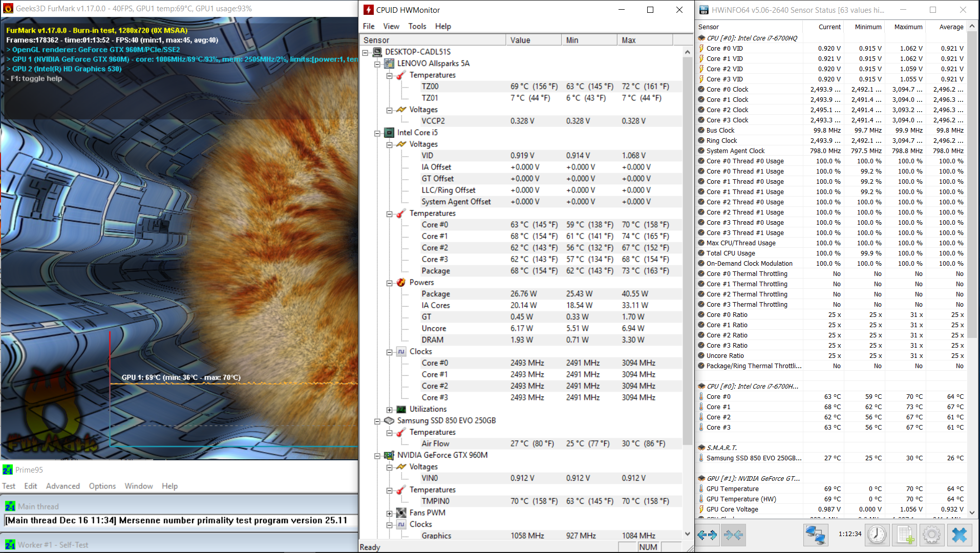The image size is (980, 553).
Task: Click HWMonitor vertical scrollbar track
Action: coord(687,486)
